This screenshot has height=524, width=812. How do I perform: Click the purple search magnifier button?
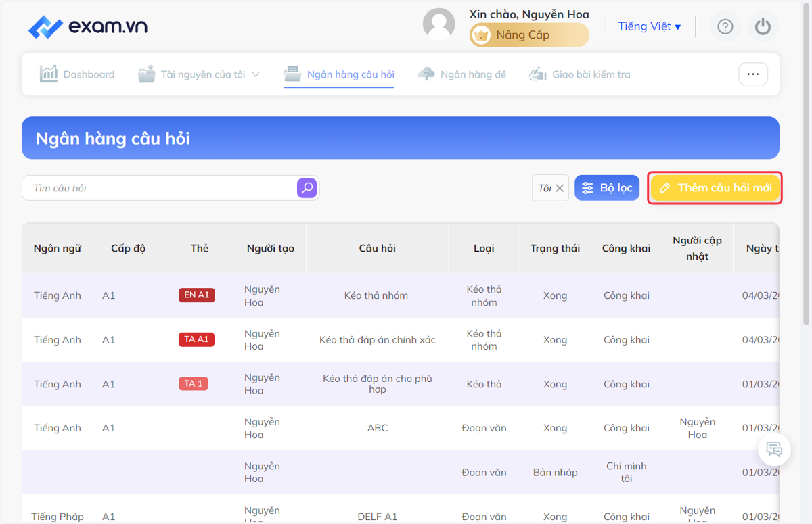pyautogui.click(x=307, y=188)
